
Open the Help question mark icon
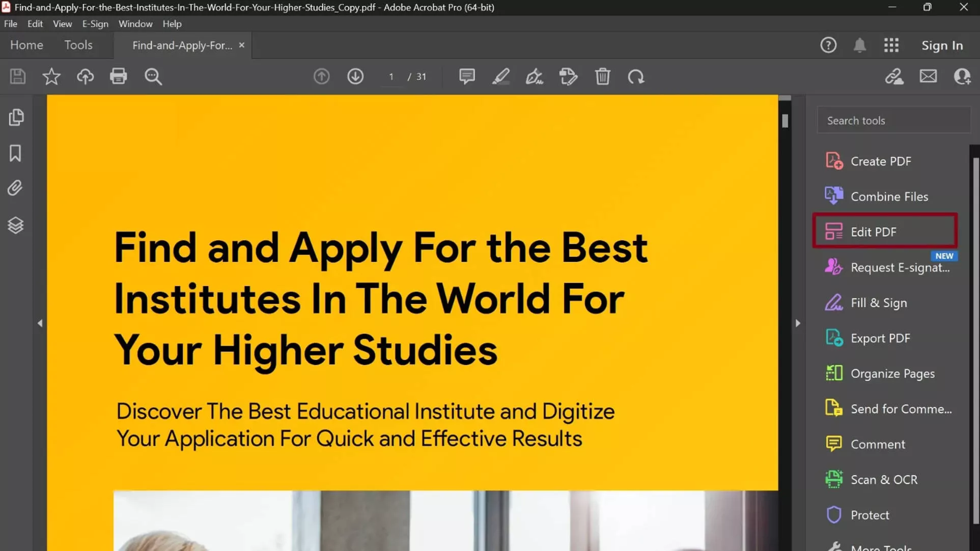click(828, 45)
